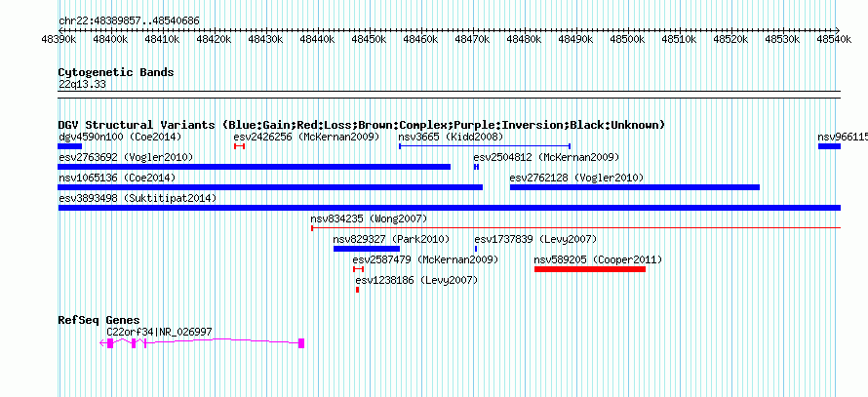Click the RefSeq Genes track title
868x397 pixels.
[99, 320]
